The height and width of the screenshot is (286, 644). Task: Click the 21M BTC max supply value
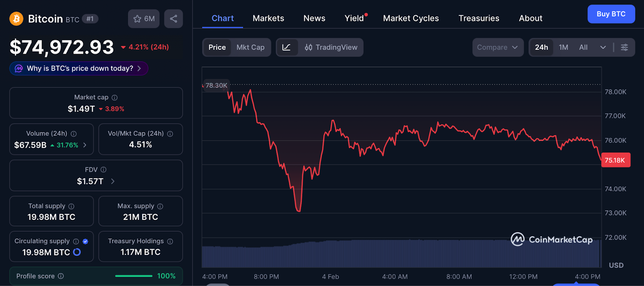coord(140,217)
